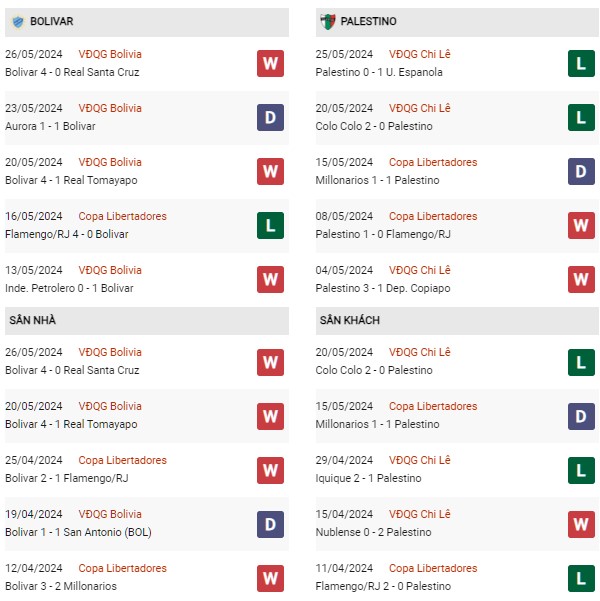600x601 pixels.
Task: Click the L badge for Palestino 0 - 1 U. Espanola
Action: (x=581, y=64)
